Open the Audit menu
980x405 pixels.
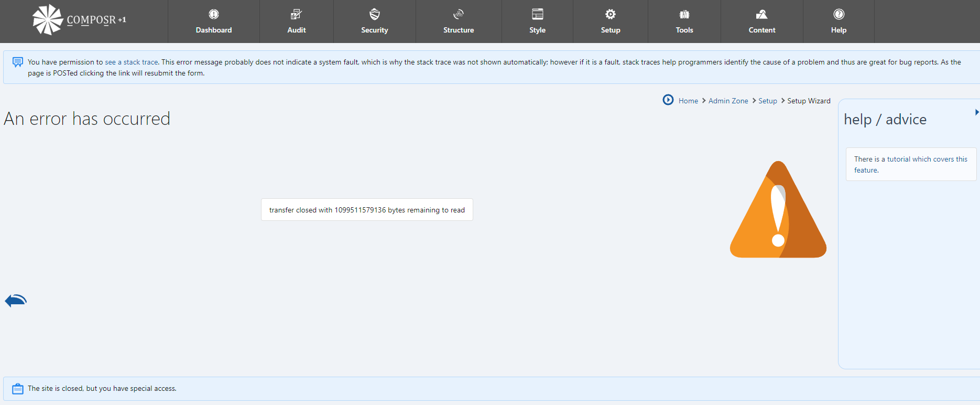pos(297,22)
